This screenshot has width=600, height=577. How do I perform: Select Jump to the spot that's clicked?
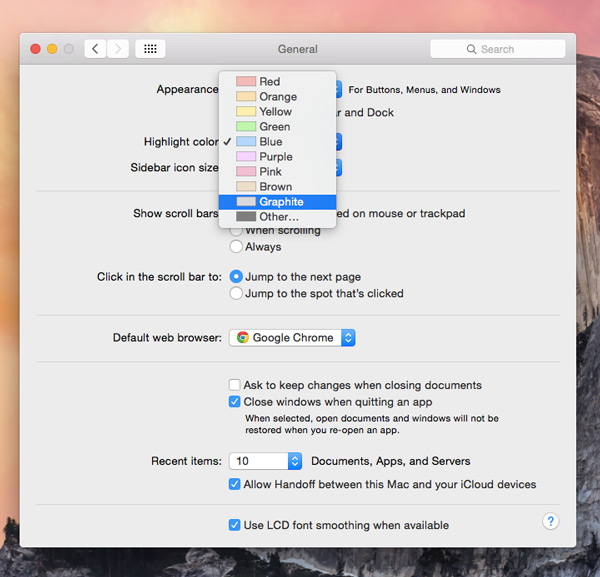coord(236,293)
